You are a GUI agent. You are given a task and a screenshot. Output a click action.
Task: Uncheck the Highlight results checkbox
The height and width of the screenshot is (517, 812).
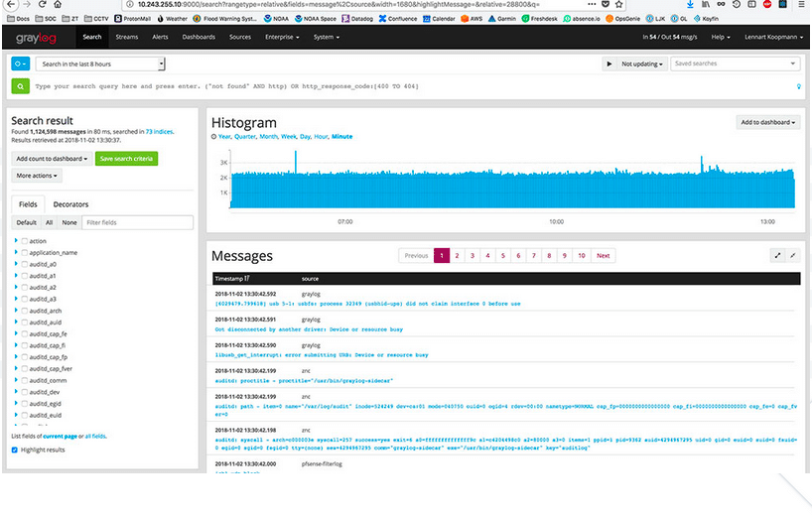pyautogui.click(x=14, y=450)
